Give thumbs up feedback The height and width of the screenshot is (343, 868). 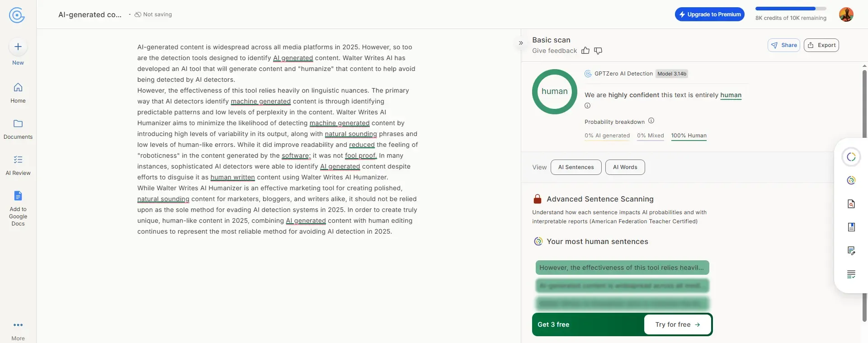click(x=585, y=51)
